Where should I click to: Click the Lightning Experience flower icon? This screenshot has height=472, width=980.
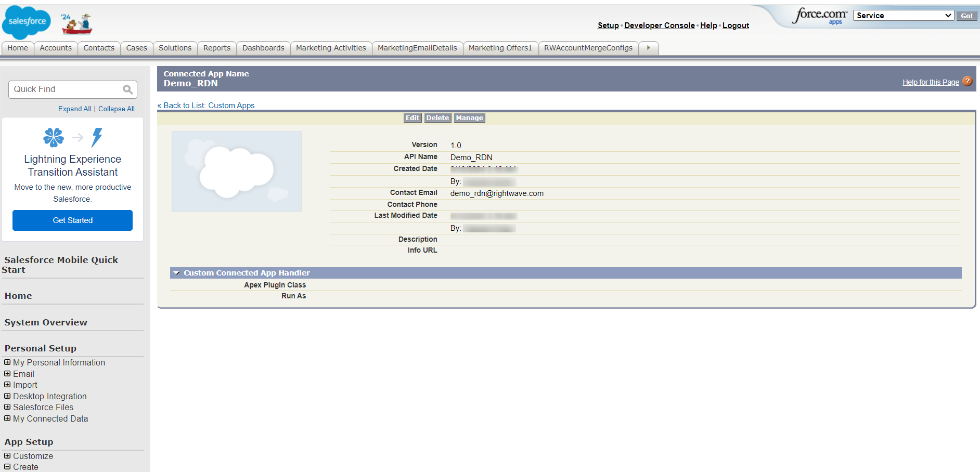[x=54, y=137]
